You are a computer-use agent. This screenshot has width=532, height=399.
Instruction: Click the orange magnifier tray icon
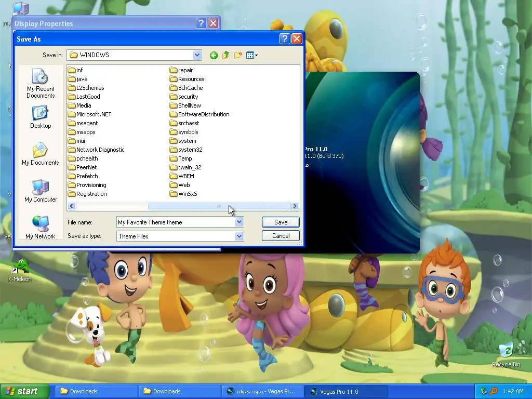pyautogui.click(x=494, y=391)
